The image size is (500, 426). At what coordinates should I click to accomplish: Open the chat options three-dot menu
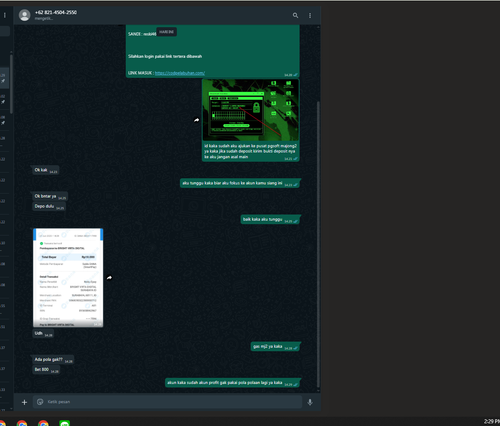pos(310,15)
